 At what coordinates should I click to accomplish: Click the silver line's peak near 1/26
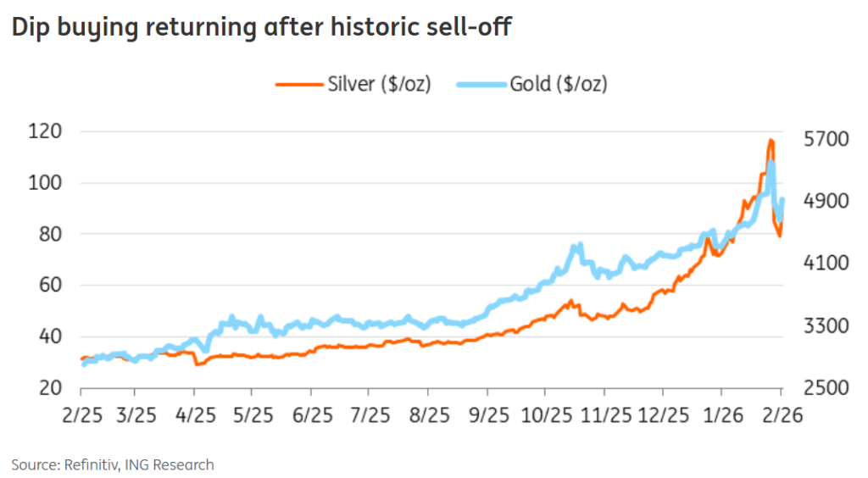(771, 141)
